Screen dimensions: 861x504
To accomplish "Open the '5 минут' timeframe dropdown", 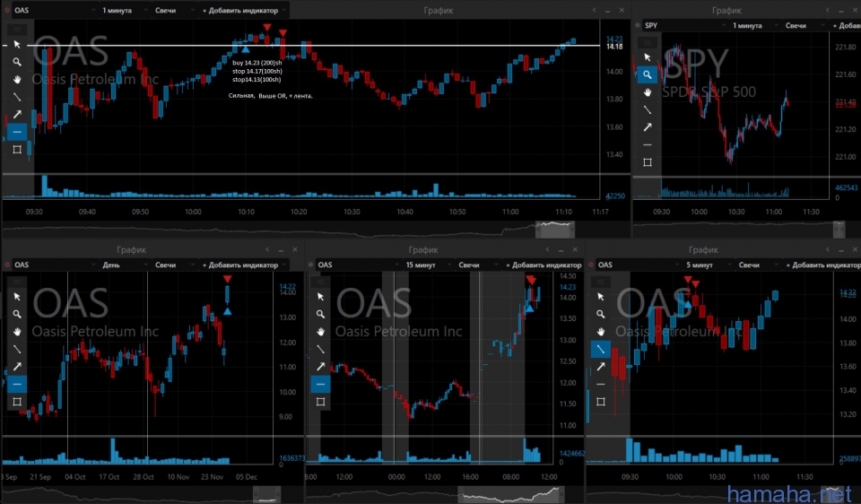I will pyautogui.click(x=709, y=265).
